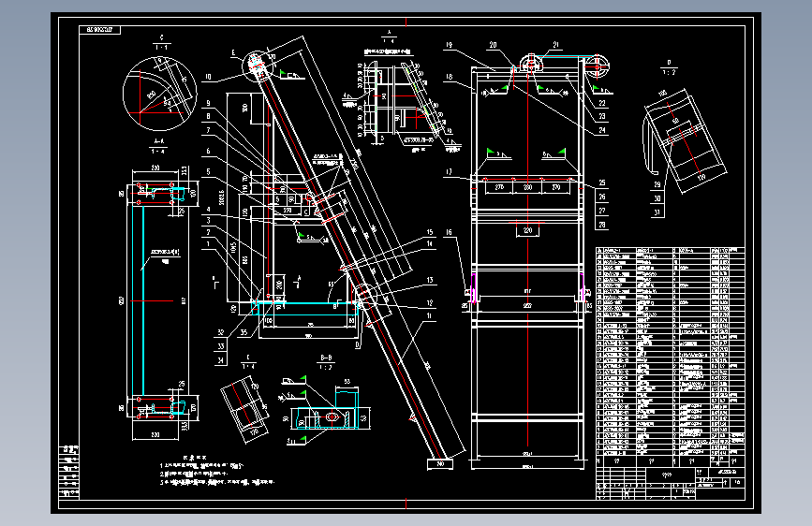Pick the 275 dimension in front view
Screen dimensions: 812x526
(499, 187)
